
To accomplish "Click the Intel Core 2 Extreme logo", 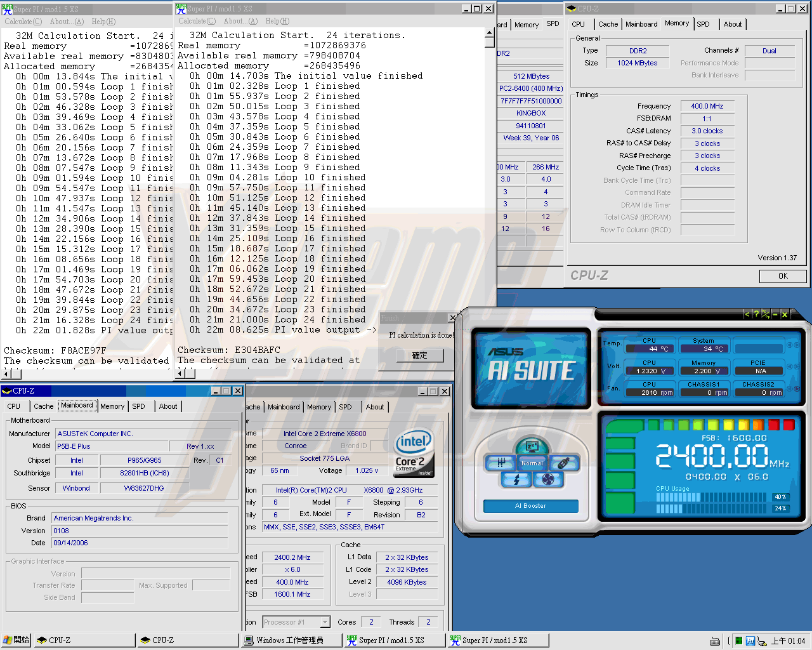I will (x=414, y=453).
